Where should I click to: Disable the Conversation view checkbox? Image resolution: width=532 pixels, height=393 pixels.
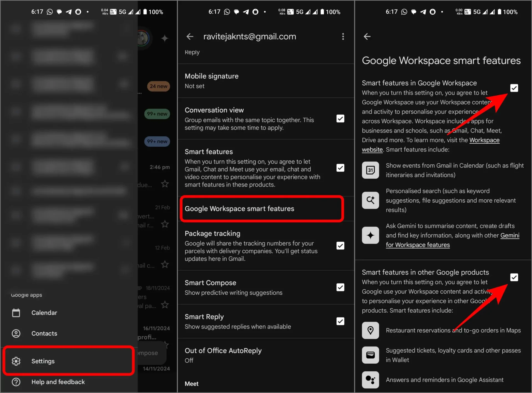pos(340,118)
